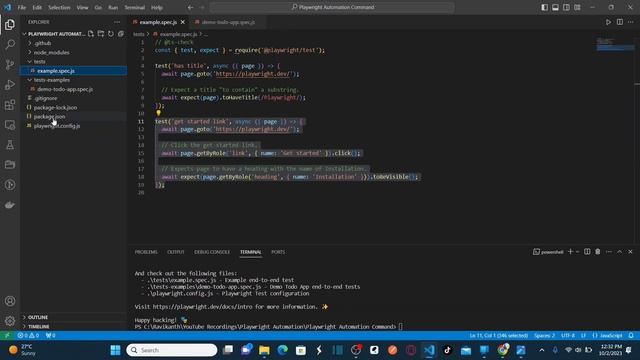Viewport: 640px width, 360px height.
Task: Toggle the bottom panel layout button
Action: 556,7
